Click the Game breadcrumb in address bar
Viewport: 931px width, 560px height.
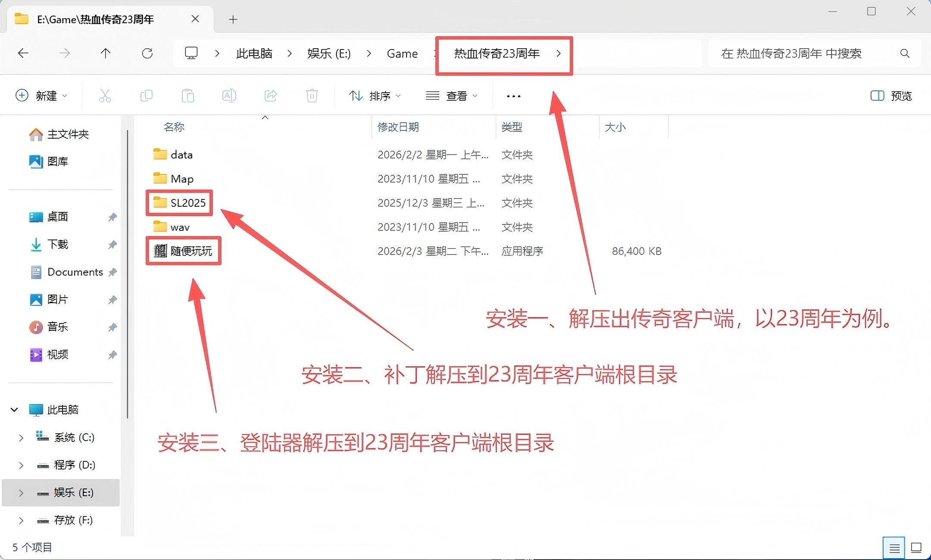[402, 53]
